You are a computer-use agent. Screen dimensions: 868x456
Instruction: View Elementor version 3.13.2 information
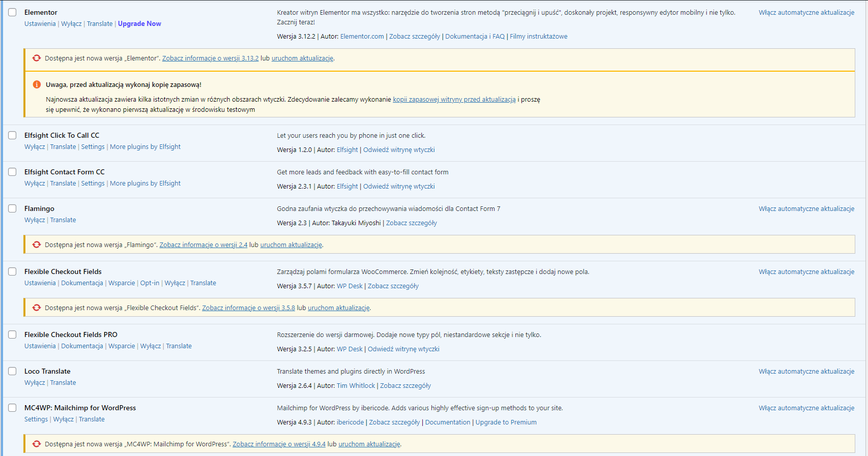[210, 58]
